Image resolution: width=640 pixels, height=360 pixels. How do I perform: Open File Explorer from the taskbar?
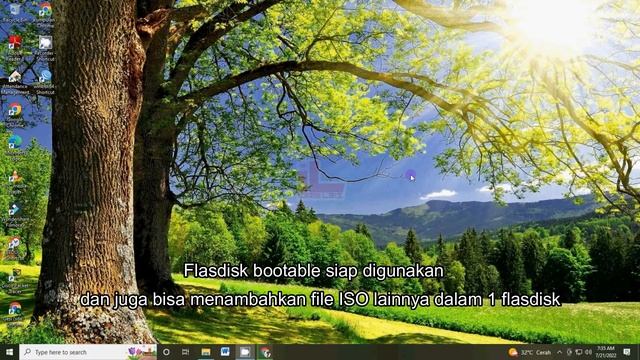click(206, 352)
